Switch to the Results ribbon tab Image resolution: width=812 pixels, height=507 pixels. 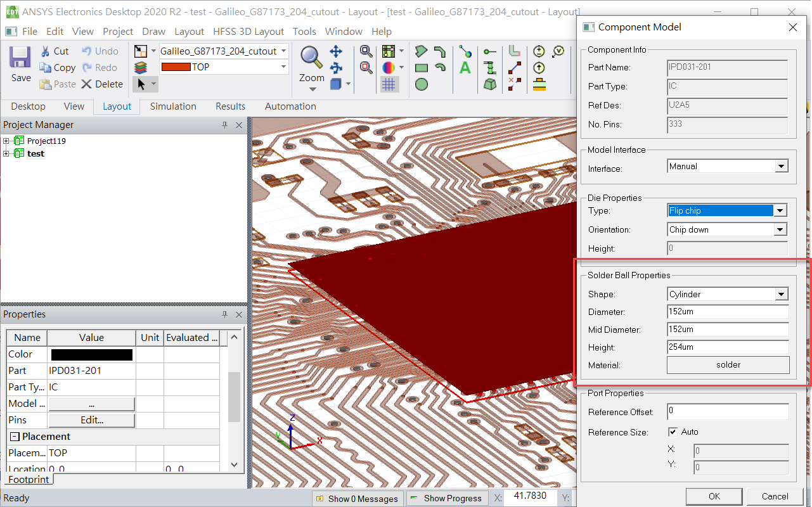[x=230, y=106]
